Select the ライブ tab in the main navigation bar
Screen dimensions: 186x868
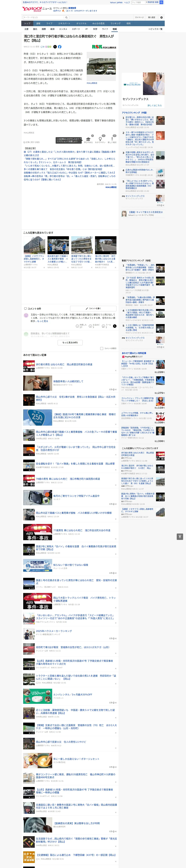[49, 24]
